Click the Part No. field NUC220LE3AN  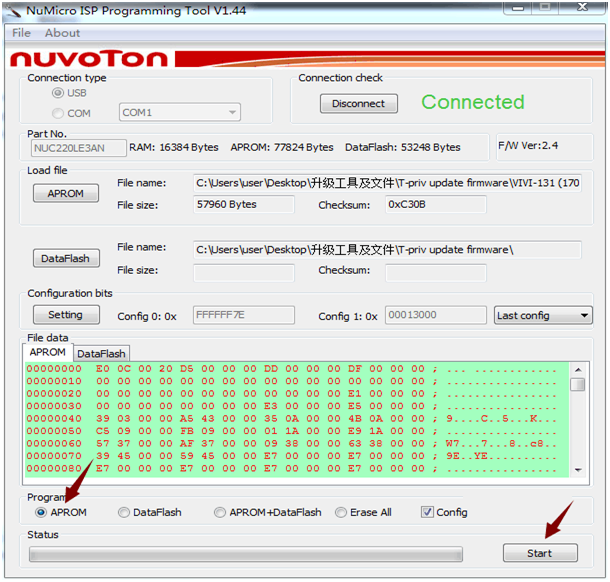79,148
